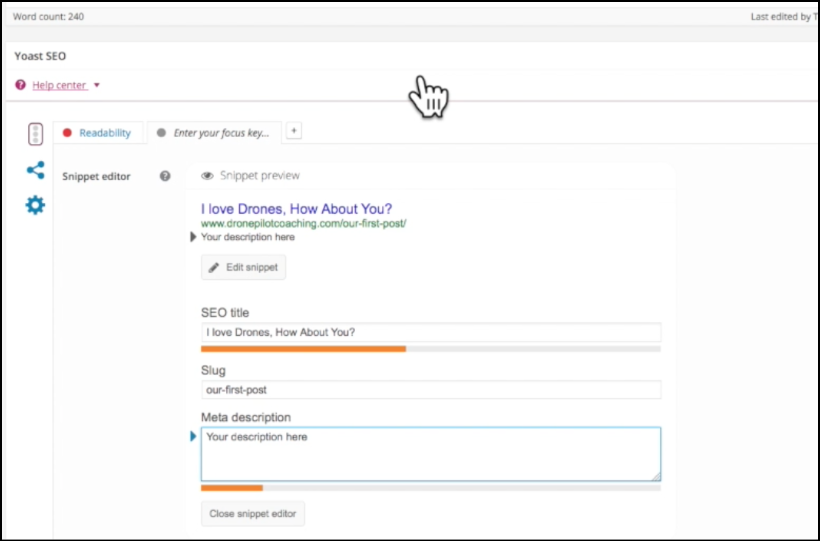Screen dimensions: 820x541
Task: Click the Help center question mark icon
Action: (20, 85)
